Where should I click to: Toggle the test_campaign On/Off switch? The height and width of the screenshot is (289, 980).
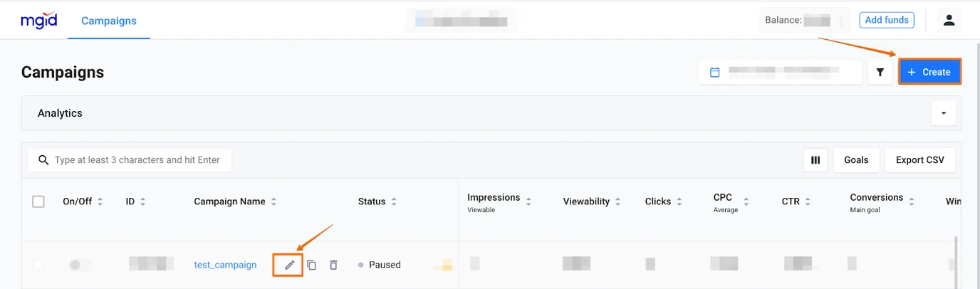point(80,265)
